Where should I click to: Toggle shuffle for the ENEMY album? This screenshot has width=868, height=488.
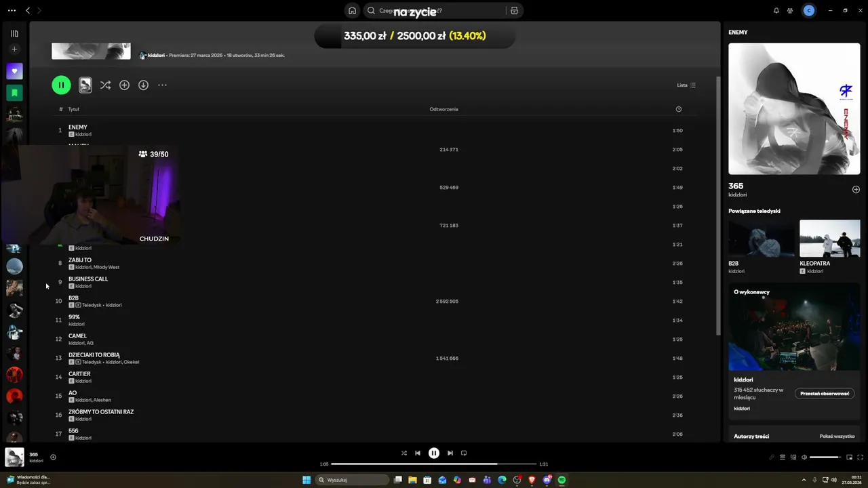pos(105,85)
